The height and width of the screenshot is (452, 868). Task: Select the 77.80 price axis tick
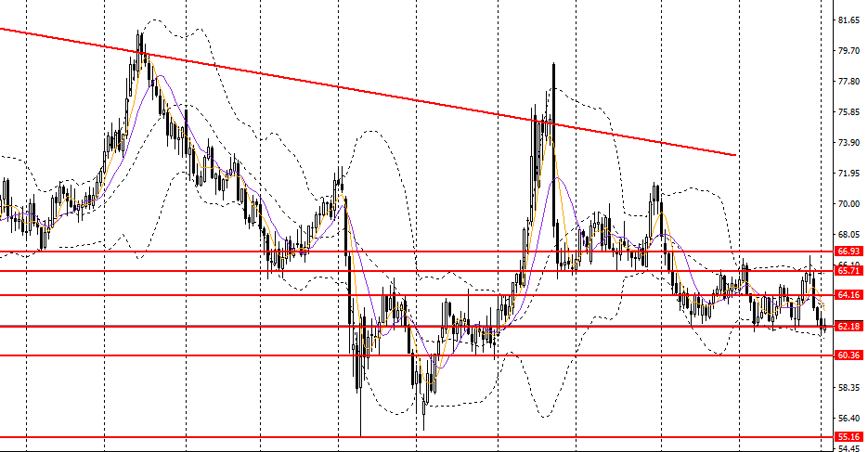click(847, 82)
